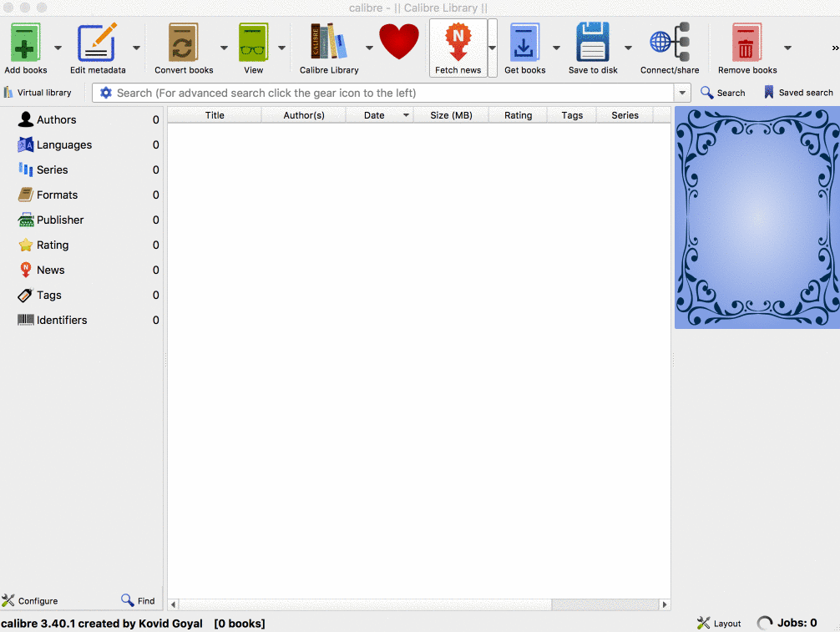Open Saved search button
The image size is (840, 632).
[798, 93]
